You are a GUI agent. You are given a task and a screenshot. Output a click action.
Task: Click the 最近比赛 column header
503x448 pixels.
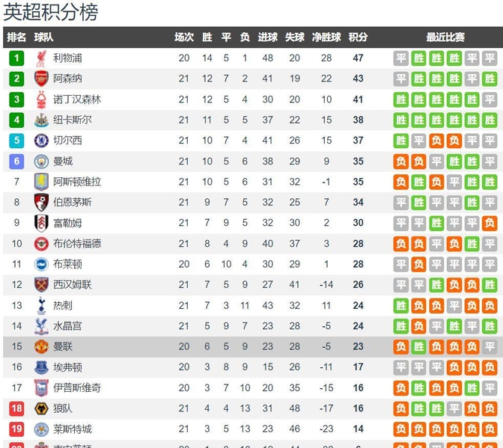[445, 37]
